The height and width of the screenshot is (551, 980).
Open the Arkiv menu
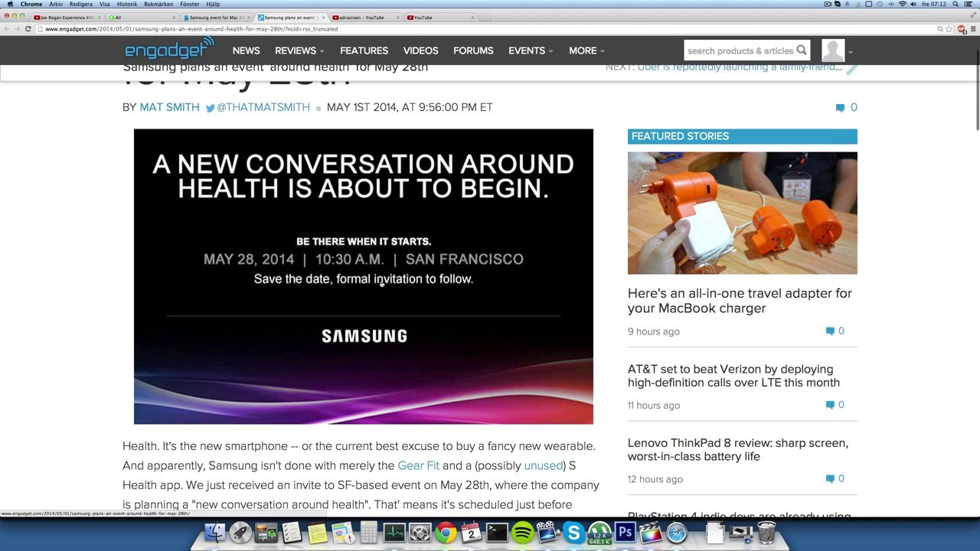pyautogui.click(x=56, y=4)
